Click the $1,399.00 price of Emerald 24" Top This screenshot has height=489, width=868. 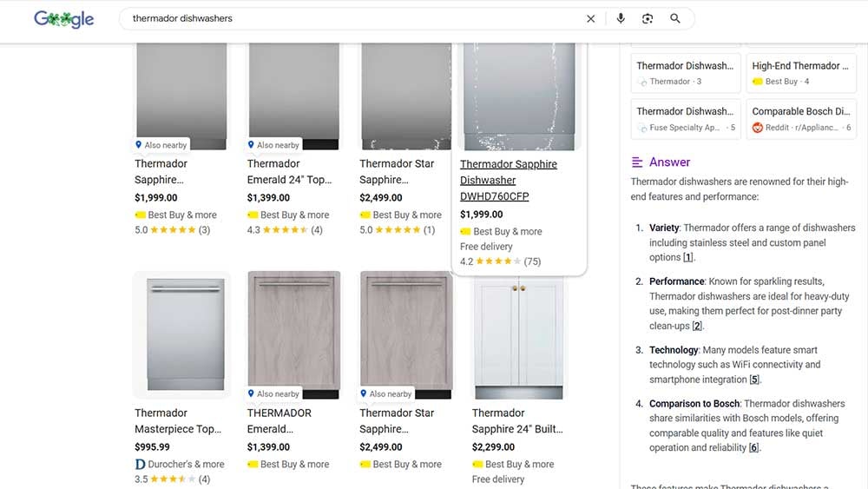[x=268, y=198]
